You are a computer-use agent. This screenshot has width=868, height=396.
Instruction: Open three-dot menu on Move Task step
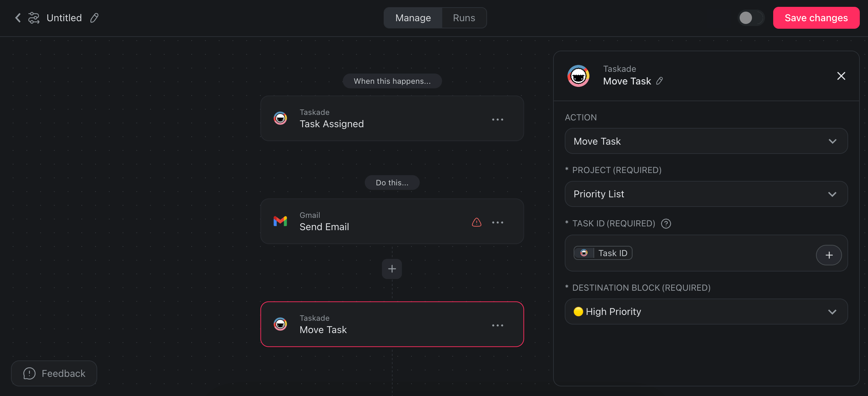[497, 325]
